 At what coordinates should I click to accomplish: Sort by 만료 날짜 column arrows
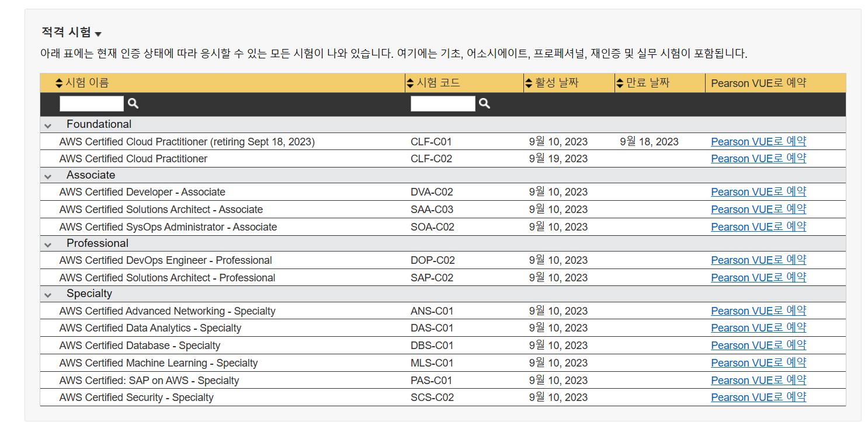click(x=620, y=83)
